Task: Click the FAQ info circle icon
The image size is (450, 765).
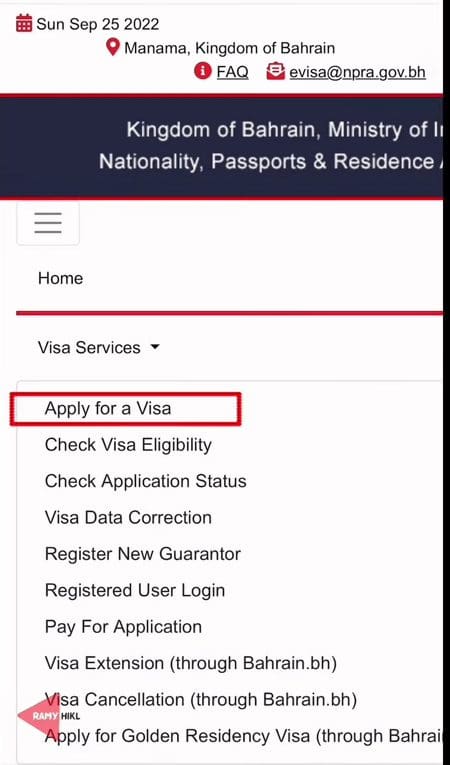Action: (203, 71)
